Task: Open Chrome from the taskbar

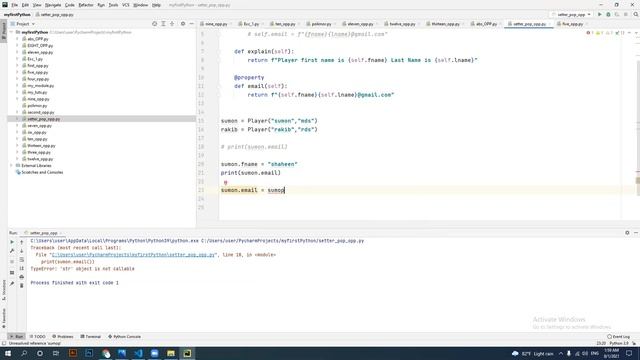Action: (x=106, y=353)
